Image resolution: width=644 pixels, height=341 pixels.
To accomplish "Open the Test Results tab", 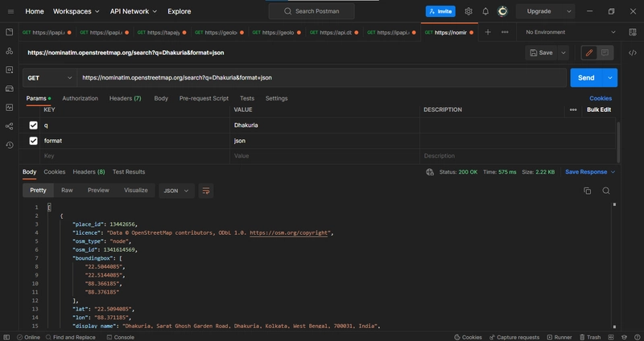I will tap(129, 172).
